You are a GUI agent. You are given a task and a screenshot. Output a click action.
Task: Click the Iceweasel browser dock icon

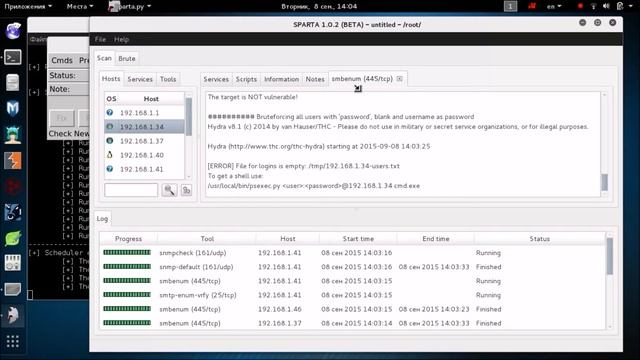point(13,31)
